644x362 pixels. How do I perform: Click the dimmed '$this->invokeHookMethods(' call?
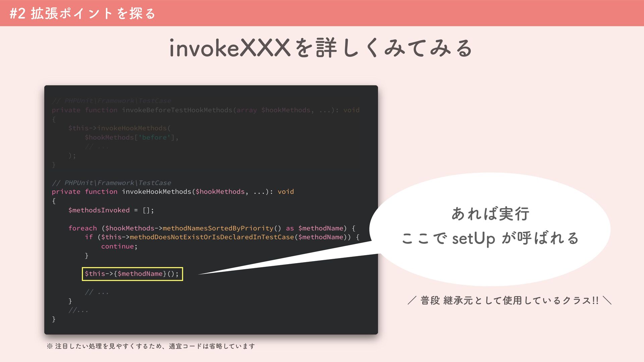(119, 128)
